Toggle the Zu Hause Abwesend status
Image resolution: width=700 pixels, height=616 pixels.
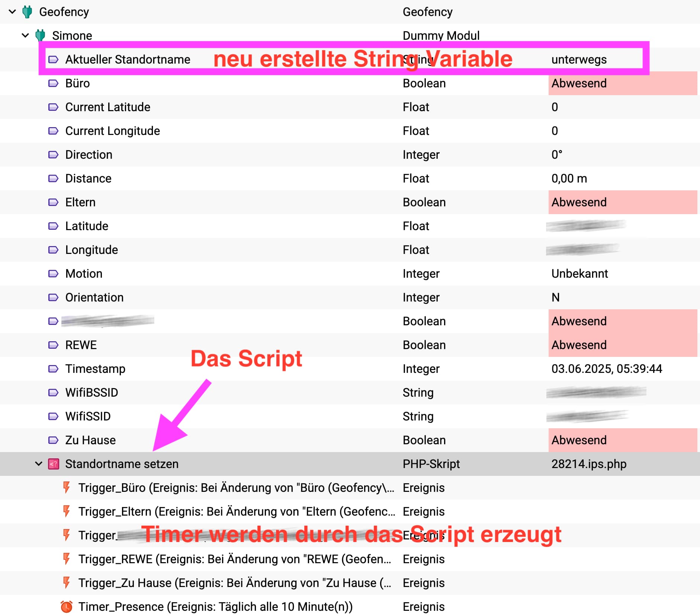622,440
